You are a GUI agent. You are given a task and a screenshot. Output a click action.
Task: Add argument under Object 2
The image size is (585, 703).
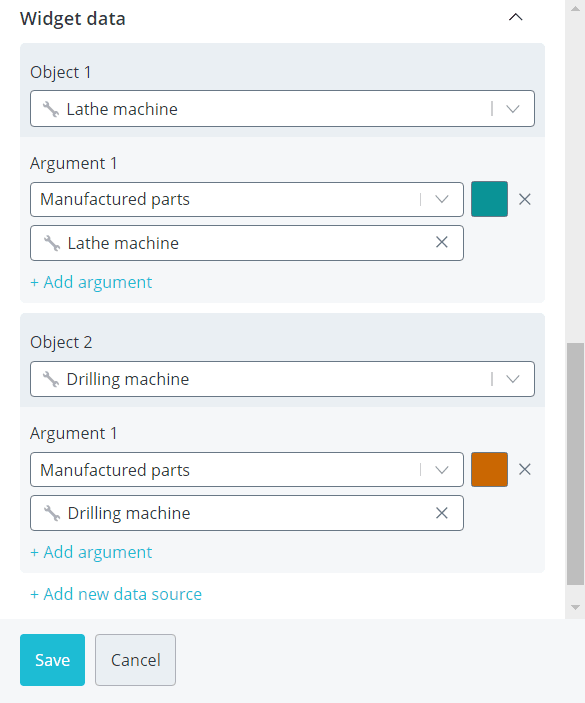(91, 552)
